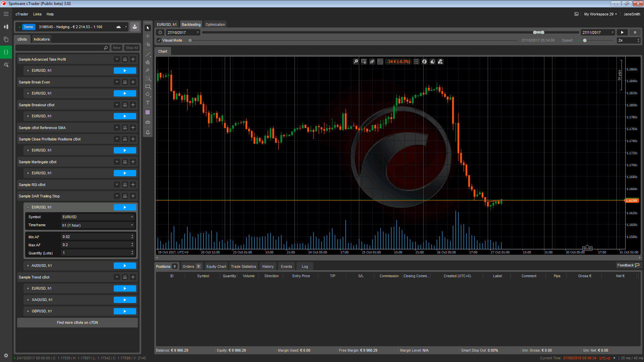Open the account selector dropdown arrow
Screen dimensions: 644x362
point(126,27)
